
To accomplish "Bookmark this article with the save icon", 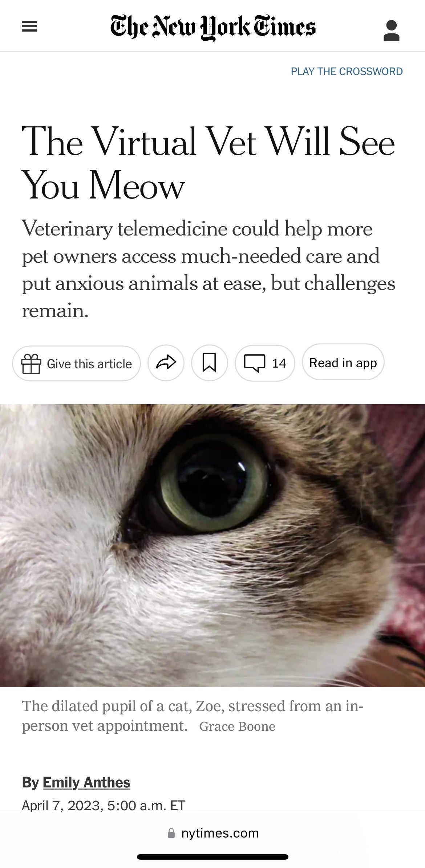I will (209, 363).
